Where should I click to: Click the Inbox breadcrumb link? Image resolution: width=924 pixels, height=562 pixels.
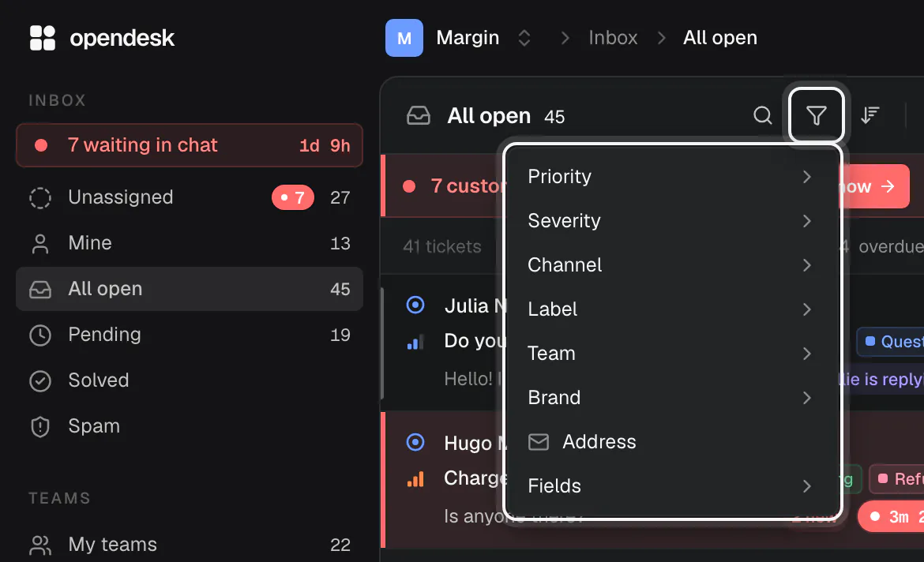[613, 38]
